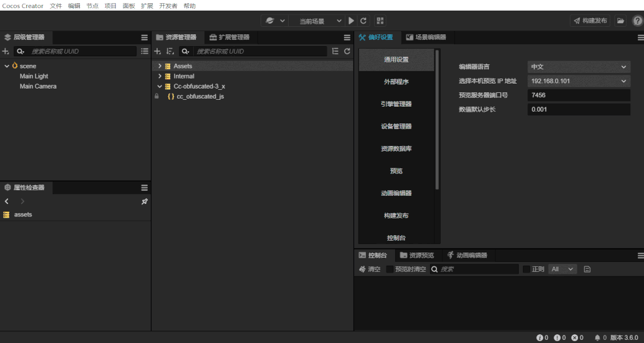Viewport: 644px width, 343px height.
Task: Click the 预览服务器端口号 field
Action: pos(579,95)
